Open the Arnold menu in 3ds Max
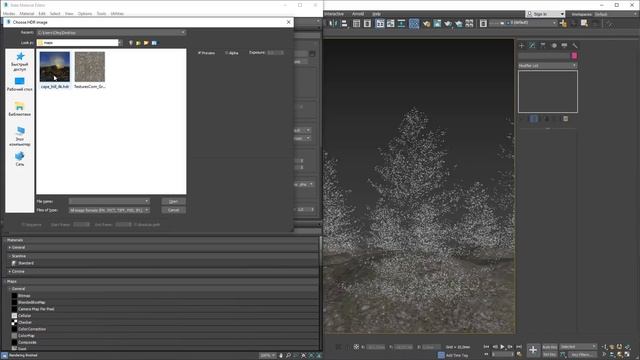Screen dimensions: 640x360 click(x=358, y=14)
